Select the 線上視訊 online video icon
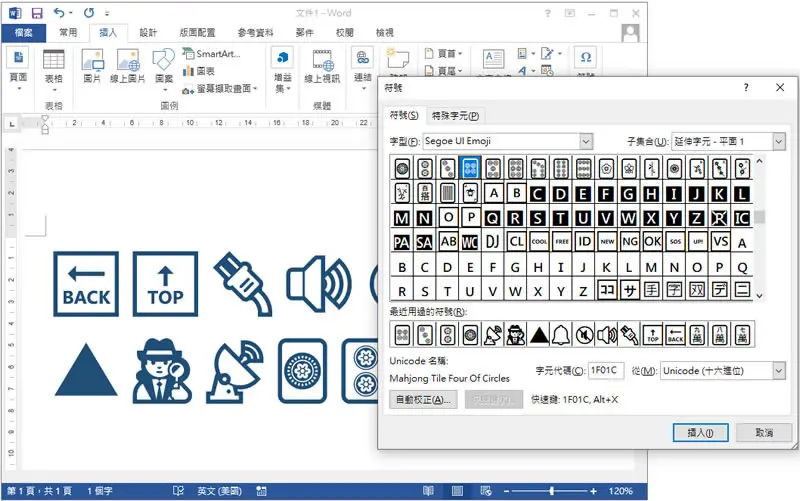800x501 pixels. coord(322,60)
